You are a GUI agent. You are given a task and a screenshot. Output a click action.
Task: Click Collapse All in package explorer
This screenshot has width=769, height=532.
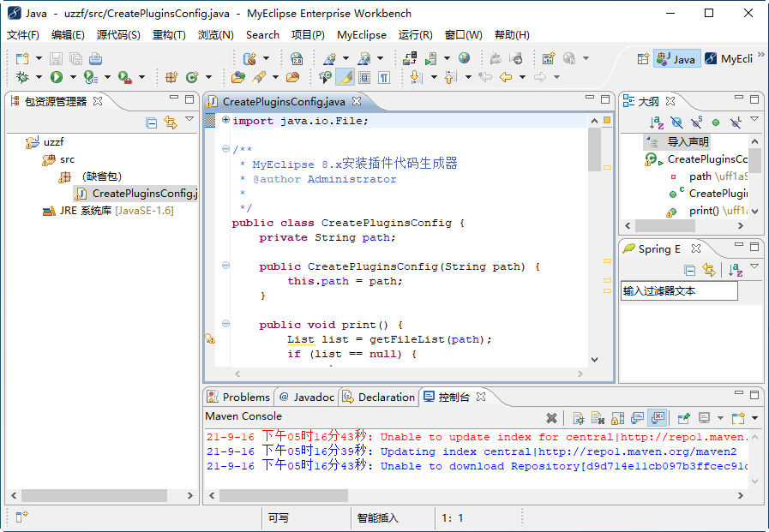click(152, 123)
